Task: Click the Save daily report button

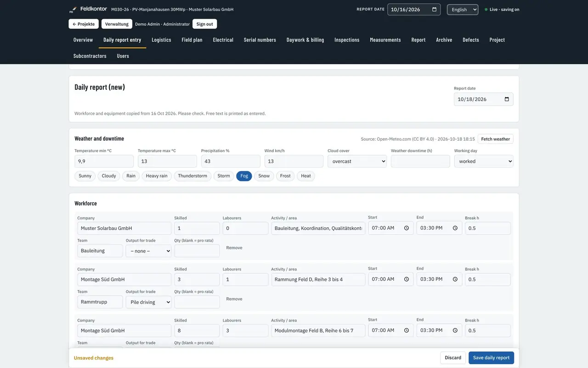Action: coord(491,358)
